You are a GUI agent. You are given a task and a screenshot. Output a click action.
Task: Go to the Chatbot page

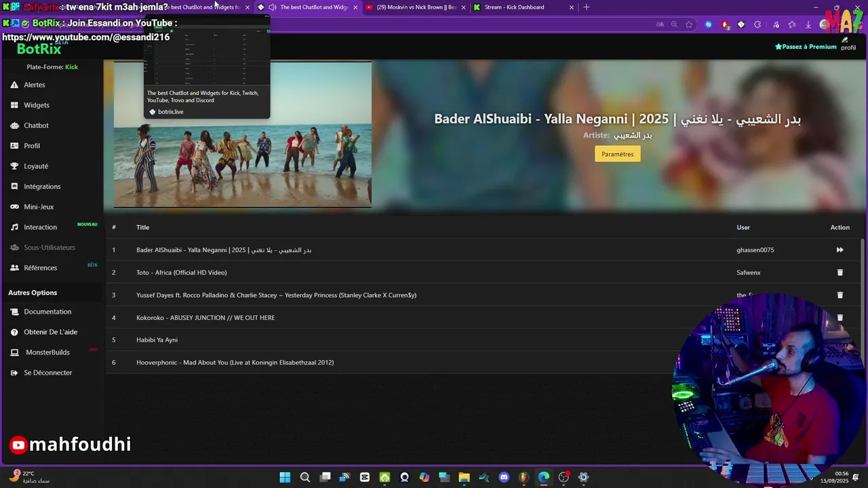point(36,125)
